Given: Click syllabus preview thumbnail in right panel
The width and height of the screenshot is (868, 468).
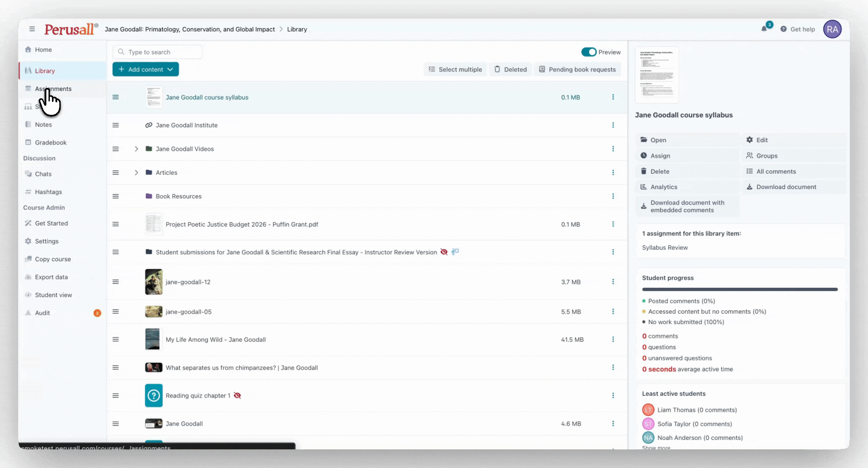Looking at the screenshot, I should (x=657, y=75).
